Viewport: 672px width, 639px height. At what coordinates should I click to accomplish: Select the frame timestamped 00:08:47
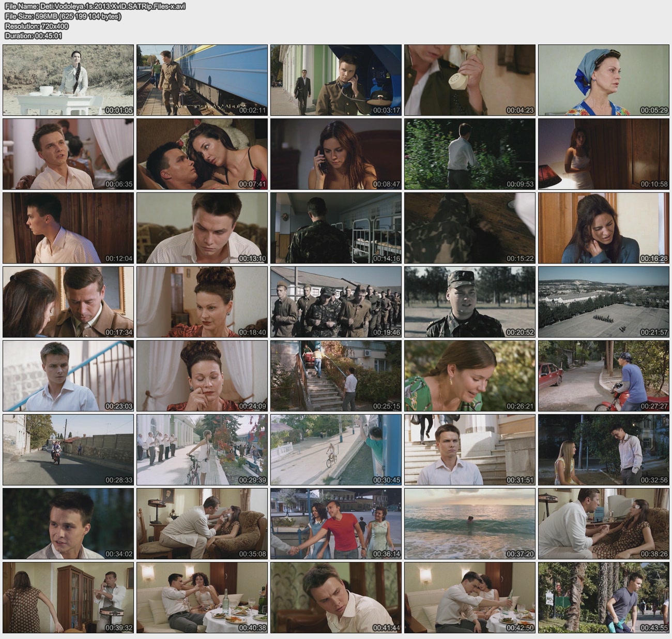[x=336, y=154]
